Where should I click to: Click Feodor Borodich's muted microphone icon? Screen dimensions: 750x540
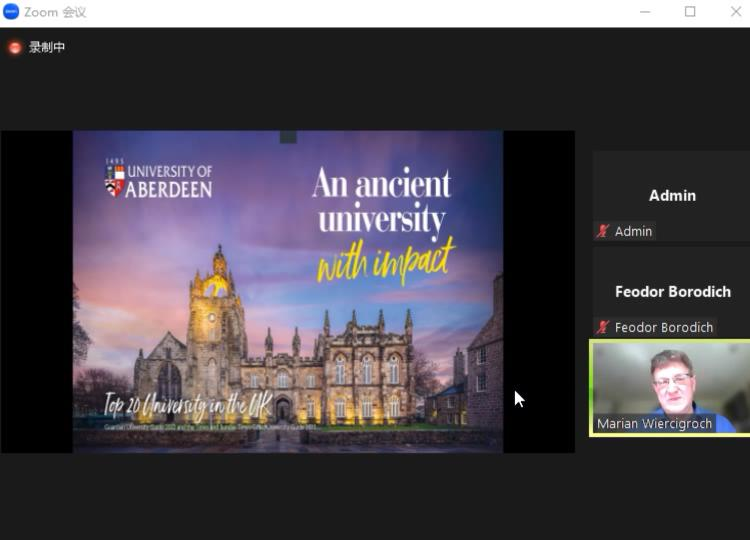coord(603,327)
